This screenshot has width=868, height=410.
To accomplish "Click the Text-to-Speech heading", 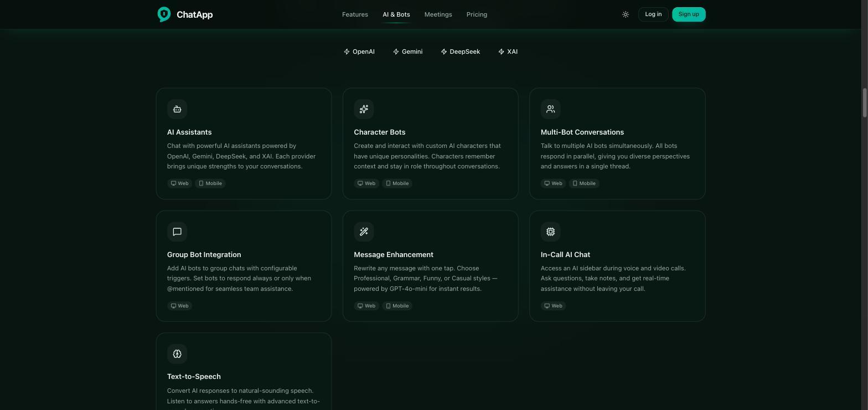I will tap(194, 376).
